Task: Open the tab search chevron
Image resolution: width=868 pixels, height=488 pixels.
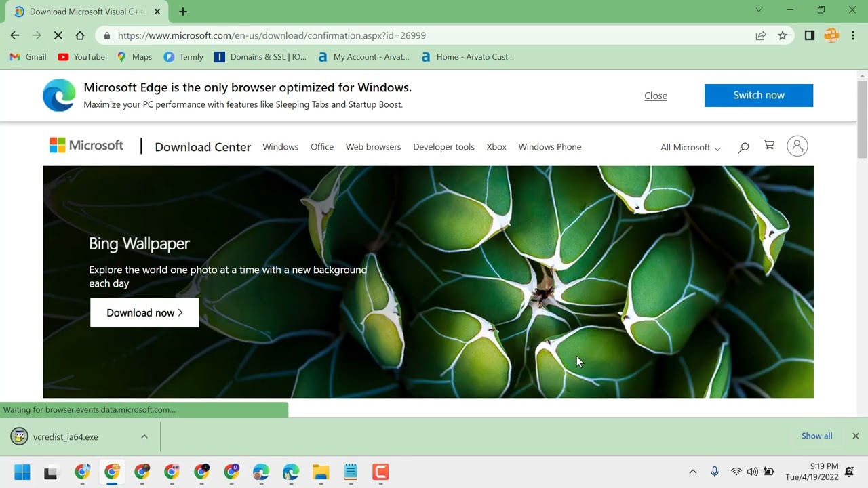Action: point(759,10)
